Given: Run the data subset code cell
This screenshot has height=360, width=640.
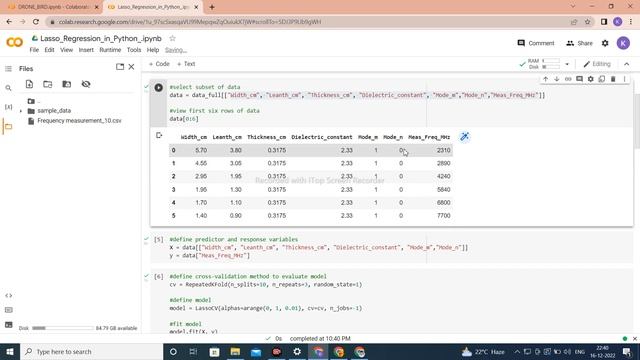Looking at the screenshot, I should [x=159, y=87].
